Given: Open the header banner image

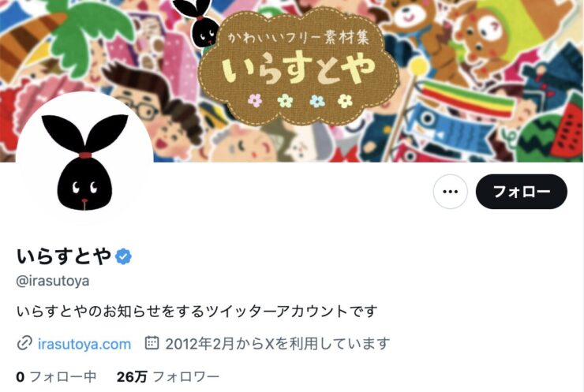Looking at the screenshot, I should 292,80.
